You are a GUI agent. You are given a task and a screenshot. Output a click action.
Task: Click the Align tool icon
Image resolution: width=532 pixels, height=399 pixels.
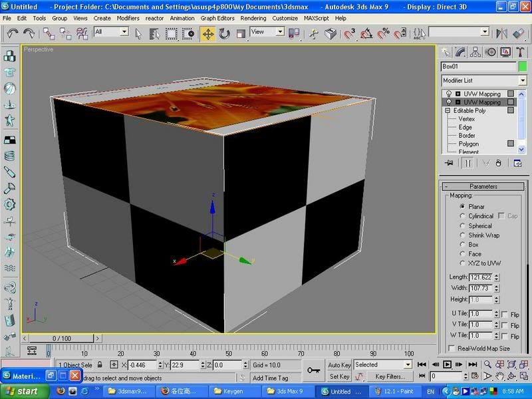pyautogui.click(x=518, y=33)
